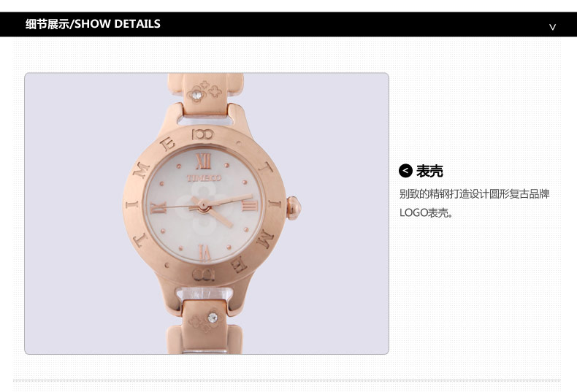Open the 细节展示/SHOW DETAILS header
This screenshot has height=392, width=577.
[x=93, y=24]
